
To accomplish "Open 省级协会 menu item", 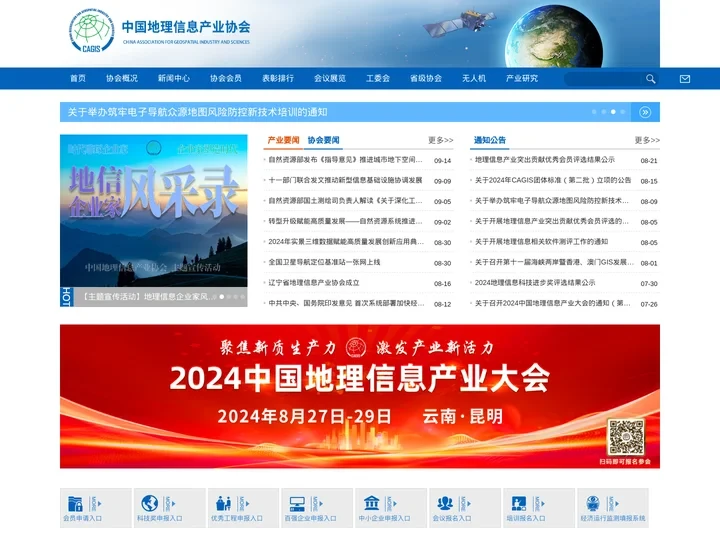I will 426,79.
